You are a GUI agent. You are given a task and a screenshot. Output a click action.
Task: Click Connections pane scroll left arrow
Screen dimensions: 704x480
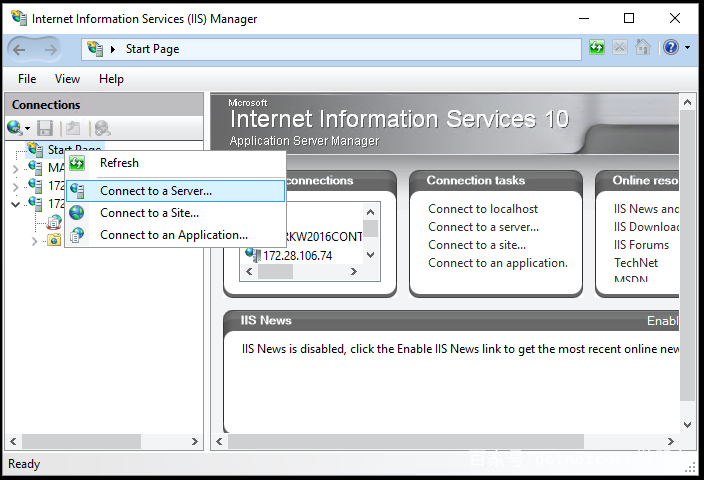click(13, 442)
